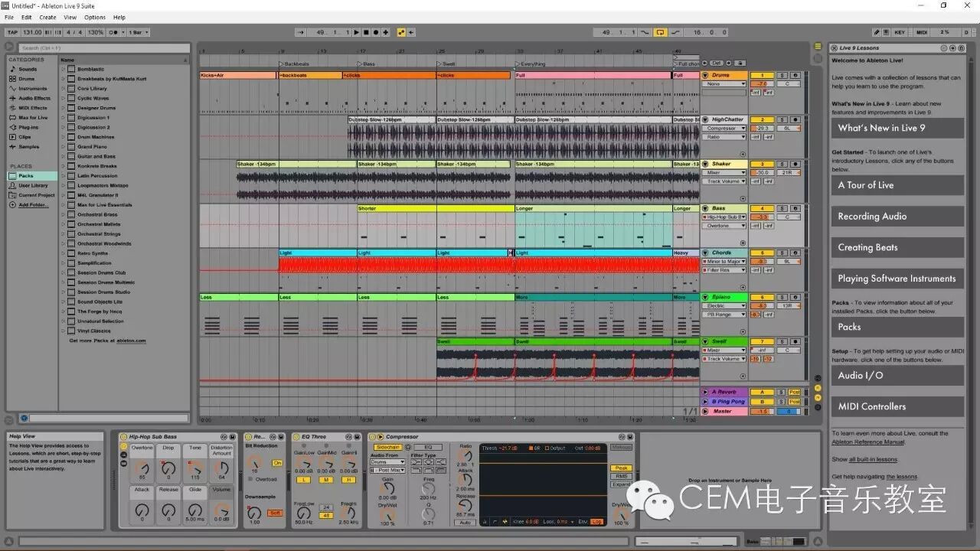Image resolution: width=980 pixels, height=551 pixels.
Task: Select Drums category in browser
Action: [x=27, y=79]
